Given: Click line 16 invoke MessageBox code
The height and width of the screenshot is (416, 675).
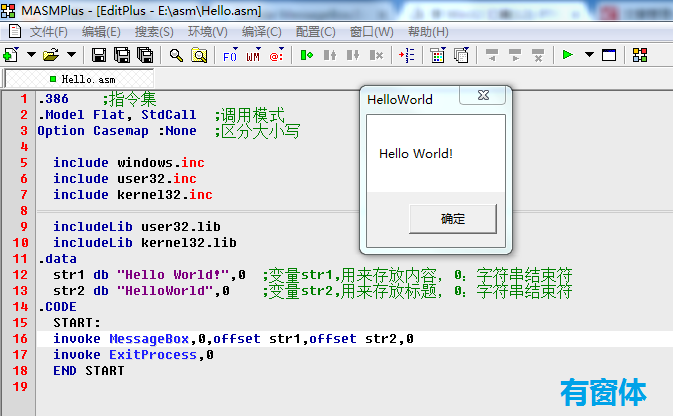Looking at the screenshot, I should point(233,339).
